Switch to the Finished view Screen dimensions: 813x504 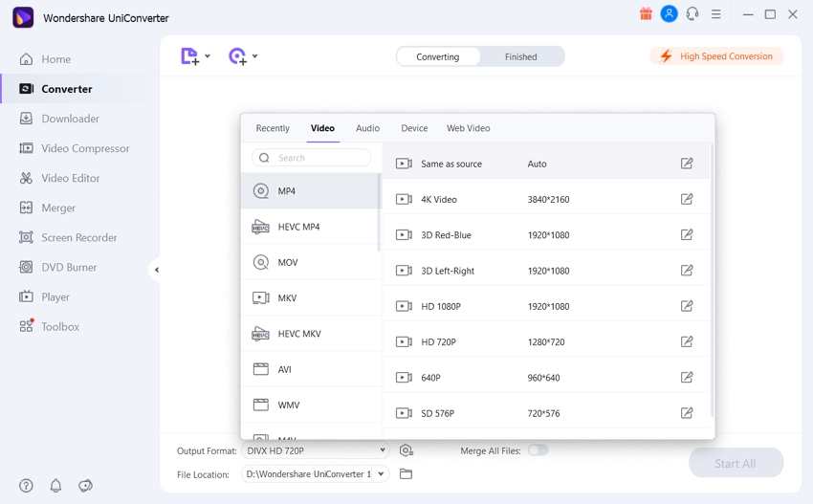click(x=520, y=57)
